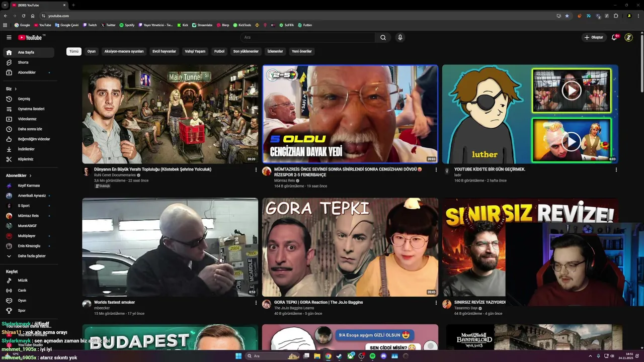Open the Ruhi Çenet Documentaries channel link
The width and height of the screenshot is (644, 362).
(x=115, y=175)
